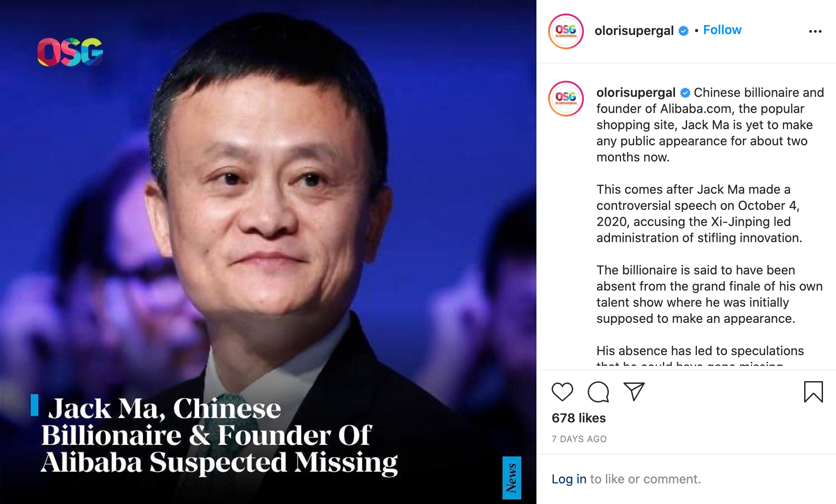Open the 7 DAYS AGO timestamp link
Image resolution: width=836 pixels, height=504 pixels.
(x=579, y=439)
